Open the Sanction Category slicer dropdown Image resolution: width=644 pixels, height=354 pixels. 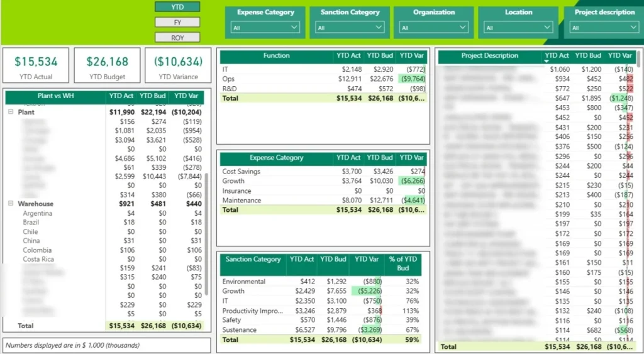(350, 28)
